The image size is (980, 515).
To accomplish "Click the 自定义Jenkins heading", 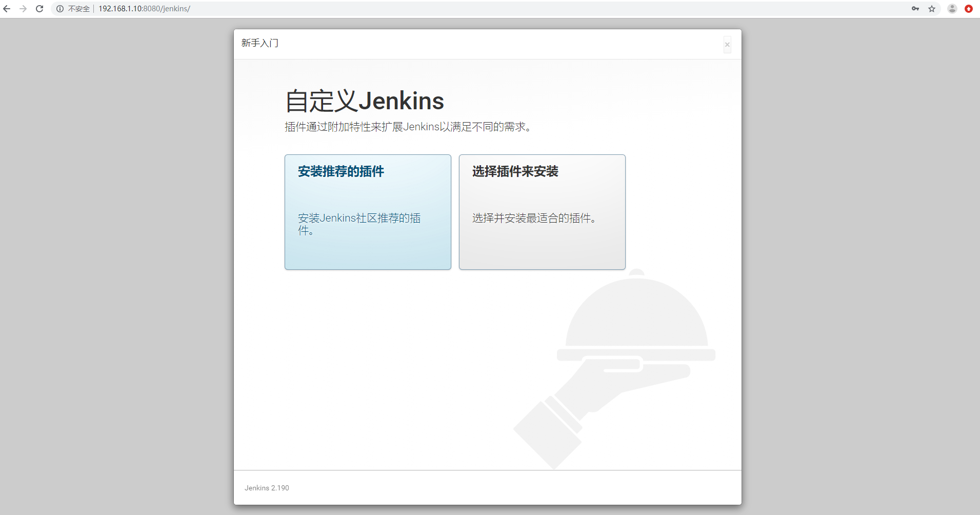I will point(365,101).
